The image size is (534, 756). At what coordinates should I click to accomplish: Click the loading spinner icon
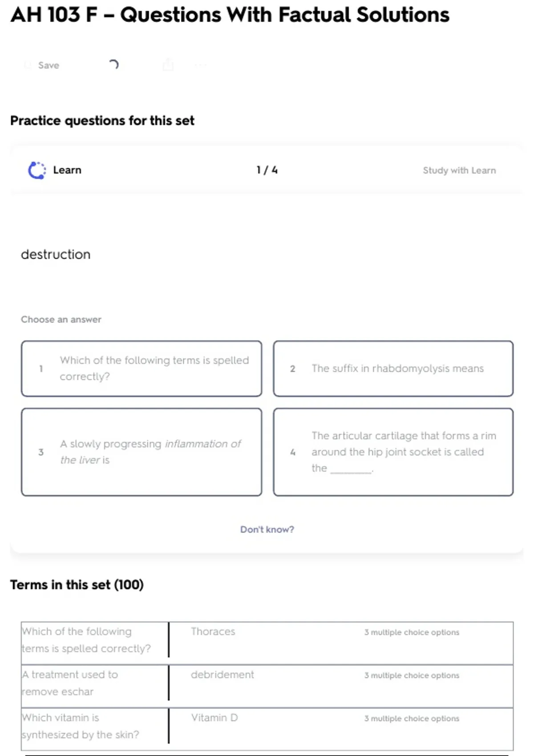[x=114, y=65]
